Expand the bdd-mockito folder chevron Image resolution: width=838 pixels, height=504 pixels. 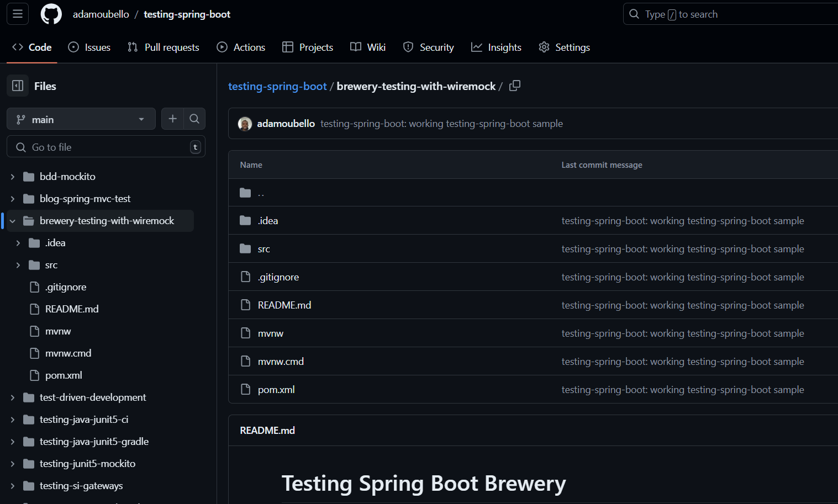[x=13, y=177]
